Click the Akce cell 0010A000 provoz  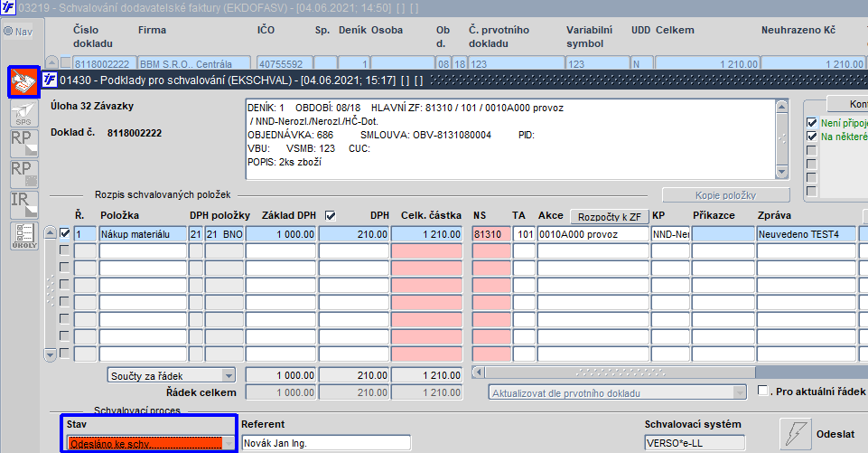click(x=593, y=234)
